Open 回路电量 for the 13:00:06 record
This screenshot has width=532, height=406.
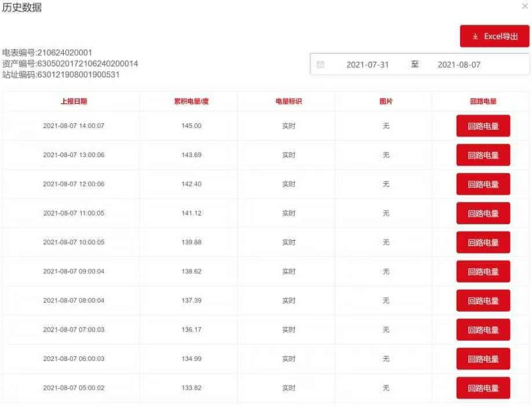point(483,155)
